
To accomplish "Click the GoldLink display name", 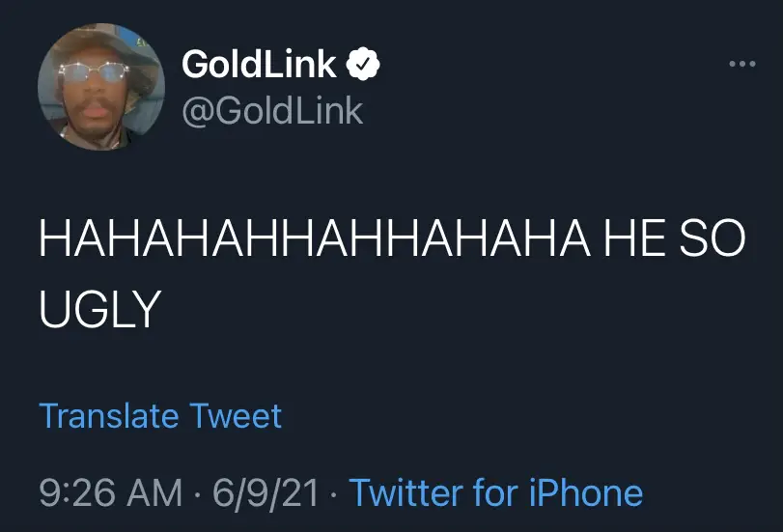I will click(259, 65).
